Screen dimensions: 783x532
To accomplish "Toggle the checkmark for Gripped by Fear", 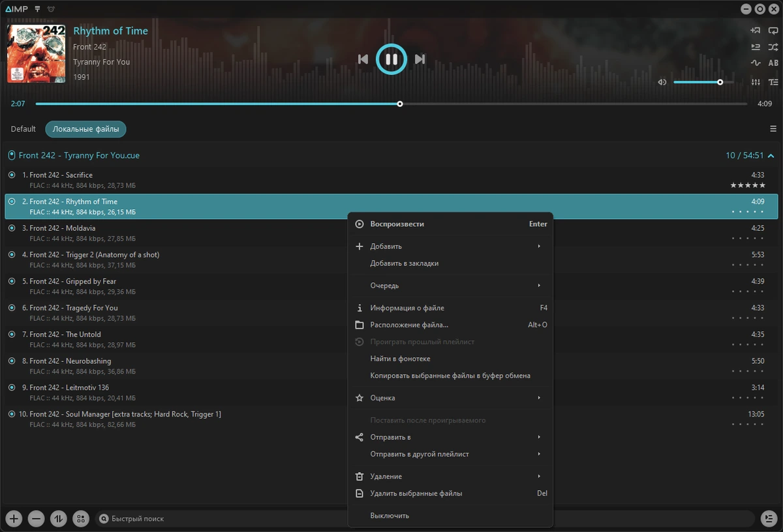I will 12,281.
